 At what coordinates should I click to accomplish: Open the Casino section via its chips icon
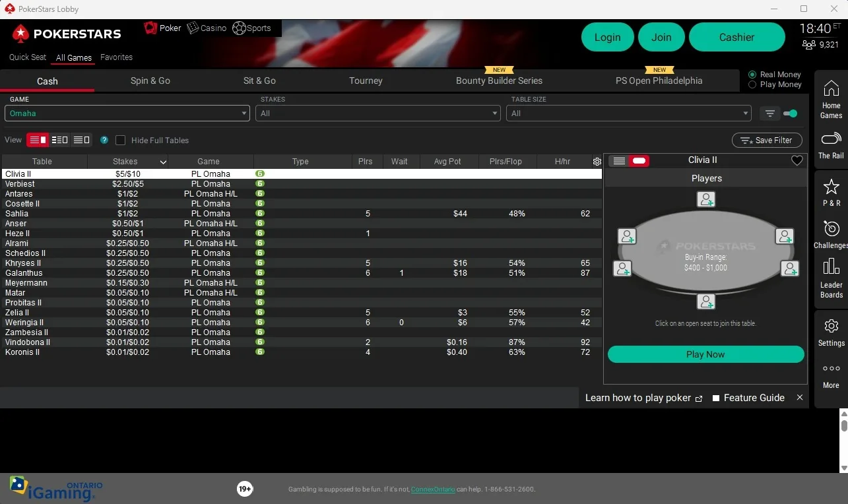click(192, 28)
